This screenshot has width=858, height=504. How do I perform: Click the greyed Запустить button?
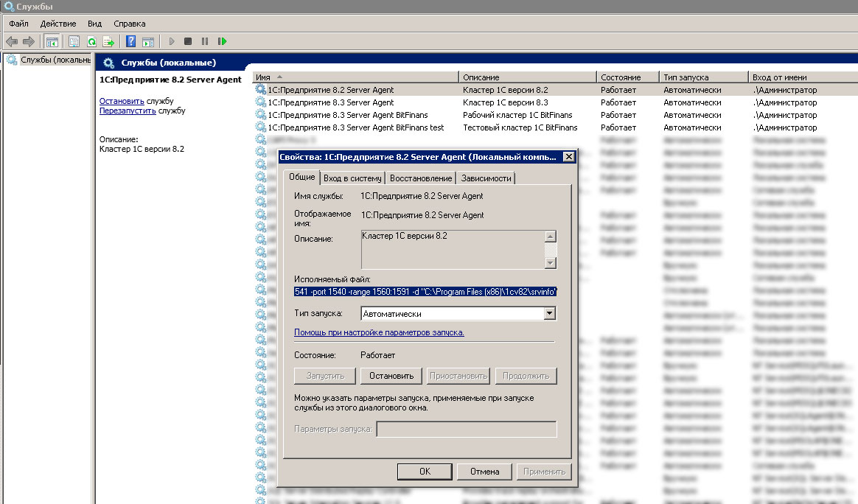tap(325, 376)
